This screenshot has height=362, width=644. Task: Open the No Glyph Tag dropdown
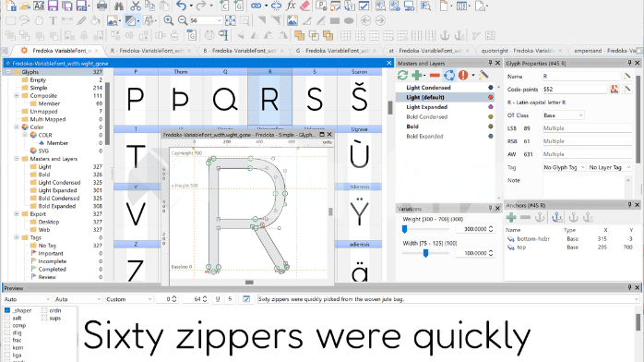point(564,167)
